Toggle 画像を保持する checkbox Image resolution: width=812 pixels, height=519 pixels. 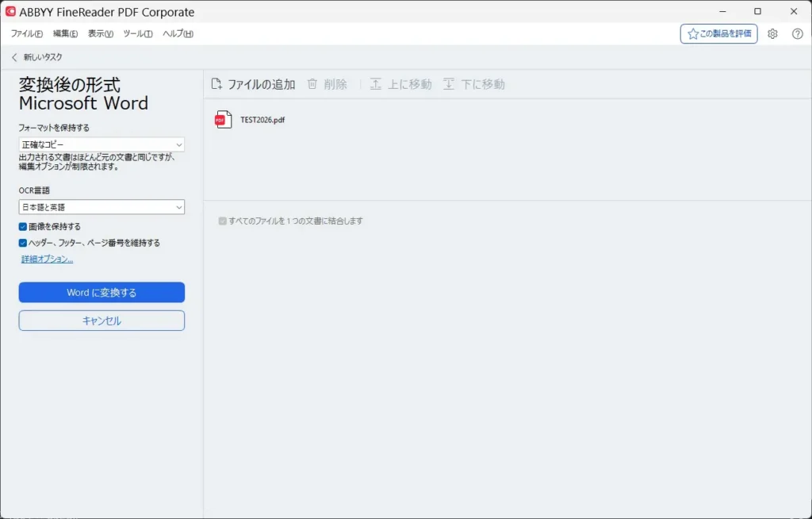23,227
